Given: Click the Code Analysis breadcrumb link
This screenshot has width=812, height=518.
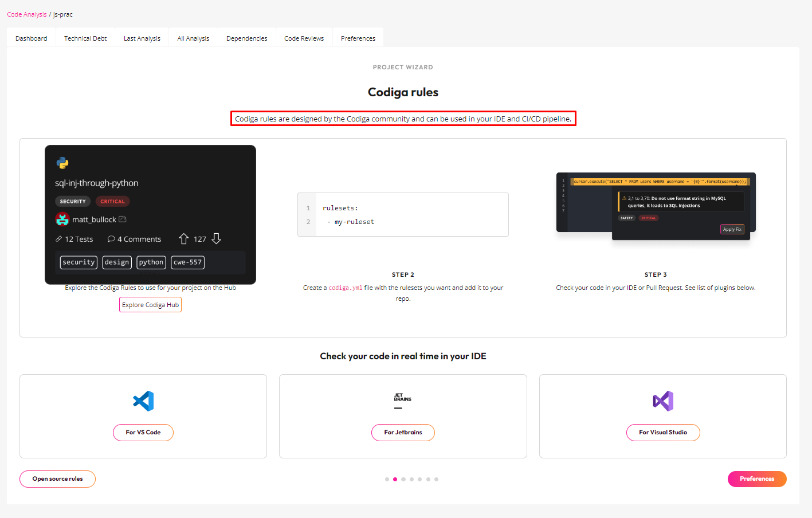Looking at the screenshot, I should click(27, 14).
